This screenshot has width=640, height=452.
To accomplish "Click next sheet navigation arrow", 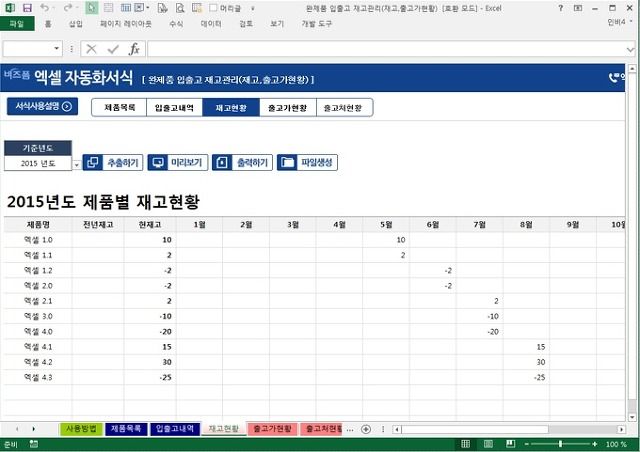I will pos(33,429).
